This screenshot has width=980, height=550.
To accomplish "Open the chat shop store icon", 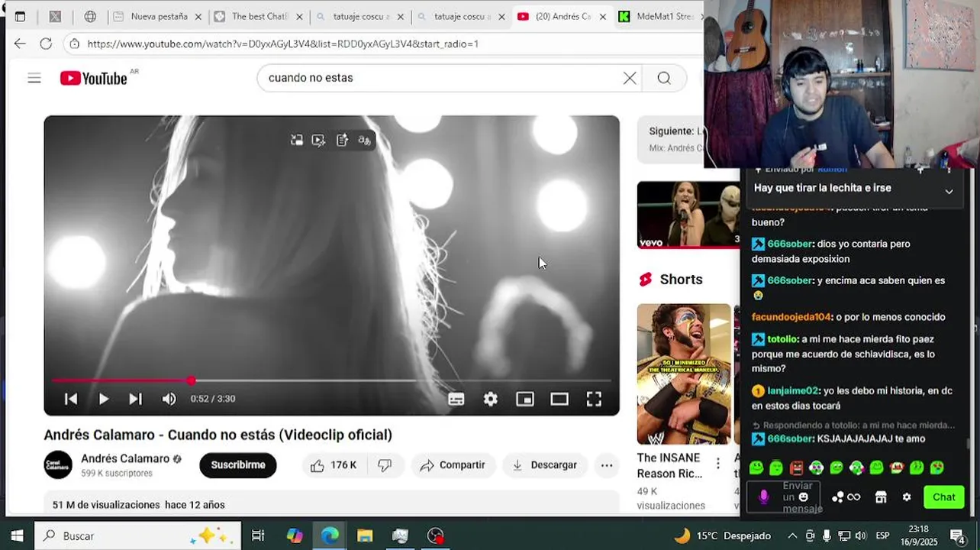I will click(x=881, y=497).
